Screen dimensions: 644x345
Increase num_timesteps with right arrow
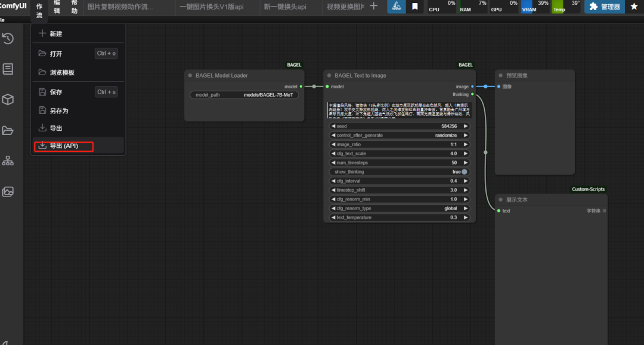coord(466,163)
